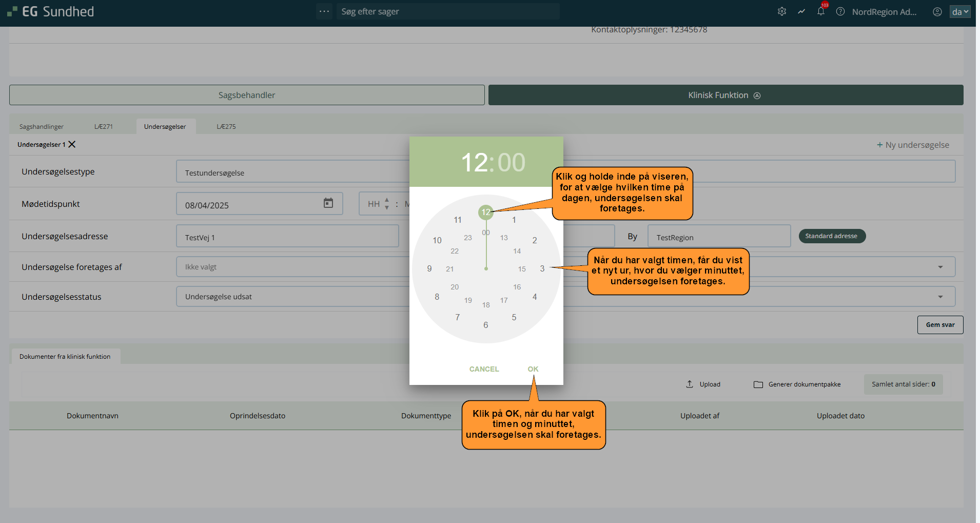
Task: Open the activity graph icon in header
Action: tap(801, 11)
